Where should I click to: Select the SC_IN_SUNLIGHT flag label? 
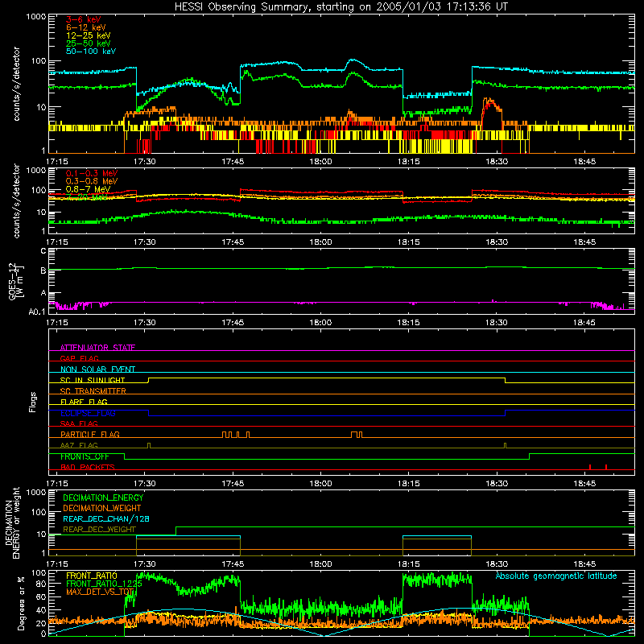(93, 380)
